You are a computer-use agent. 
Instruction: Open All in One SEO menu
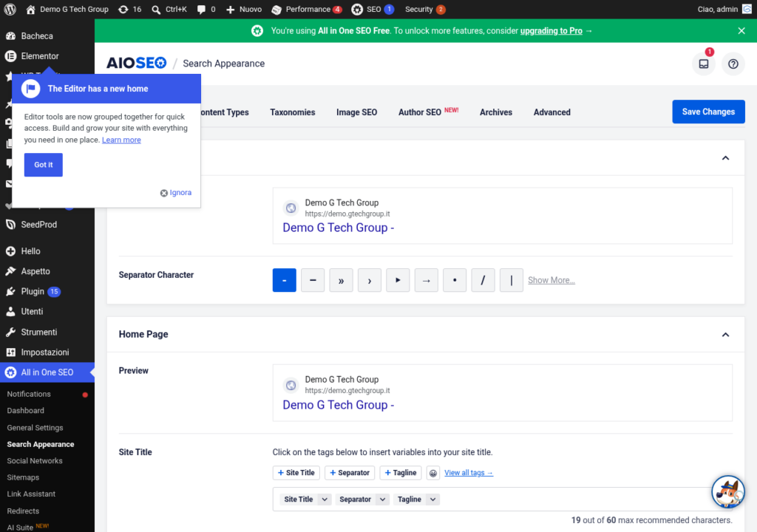pos(47,372)
